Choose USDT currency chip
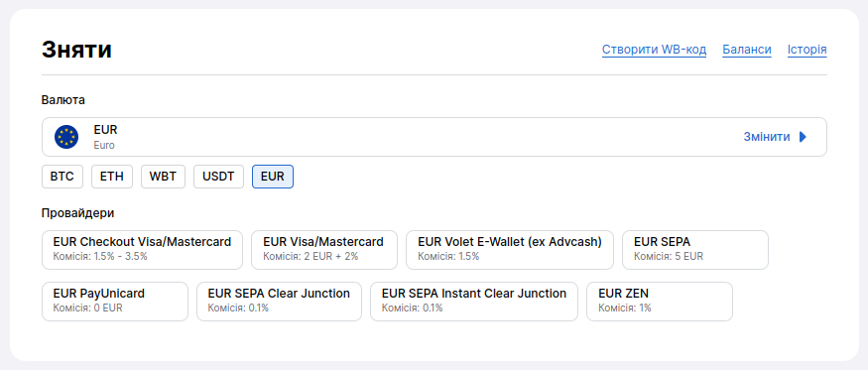The image size is (868, 370). pos(218,177)
